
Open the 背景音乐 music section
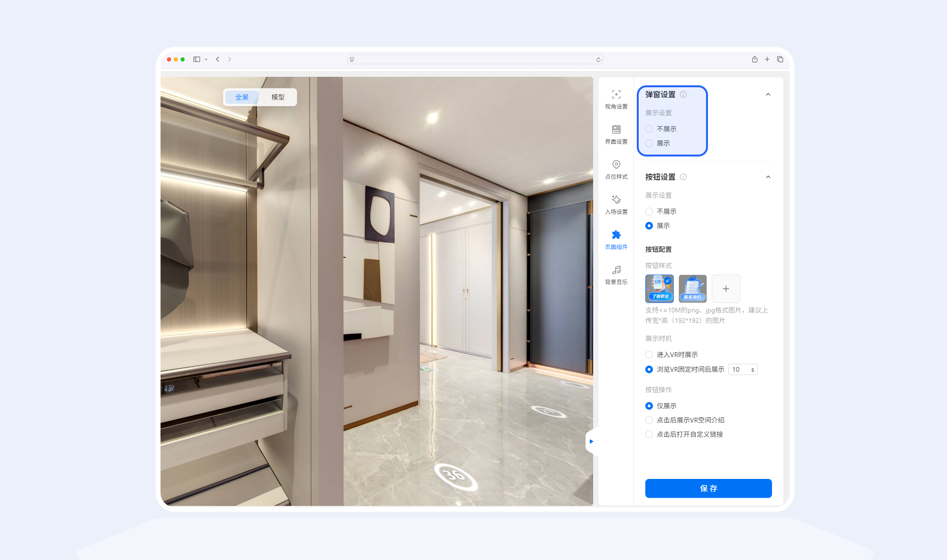tap(616, 275)
